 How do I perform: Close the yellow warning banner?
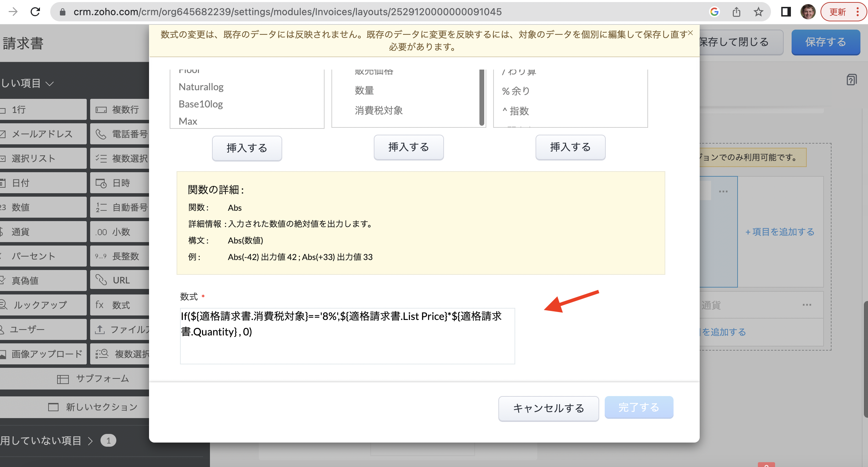coord(690,33)
